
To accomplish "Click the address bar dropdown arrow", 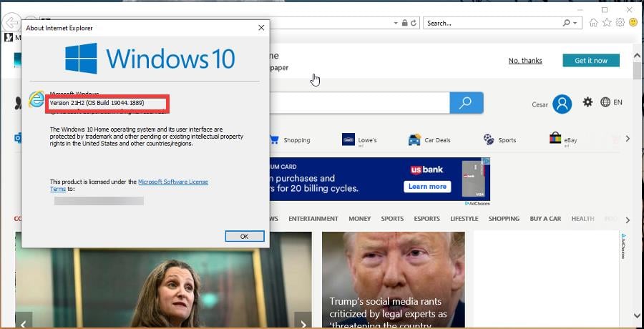I will point(396,24).
